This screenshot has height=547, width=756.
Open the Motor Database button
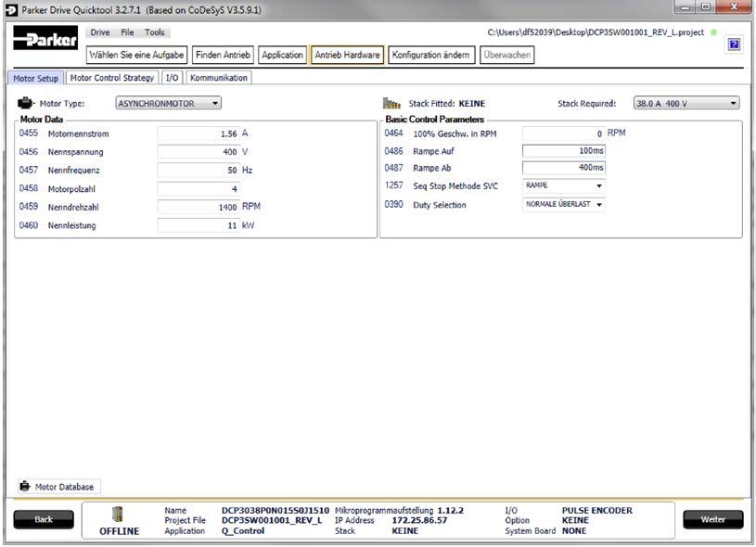pyautogui.click(x=58, y=487)
